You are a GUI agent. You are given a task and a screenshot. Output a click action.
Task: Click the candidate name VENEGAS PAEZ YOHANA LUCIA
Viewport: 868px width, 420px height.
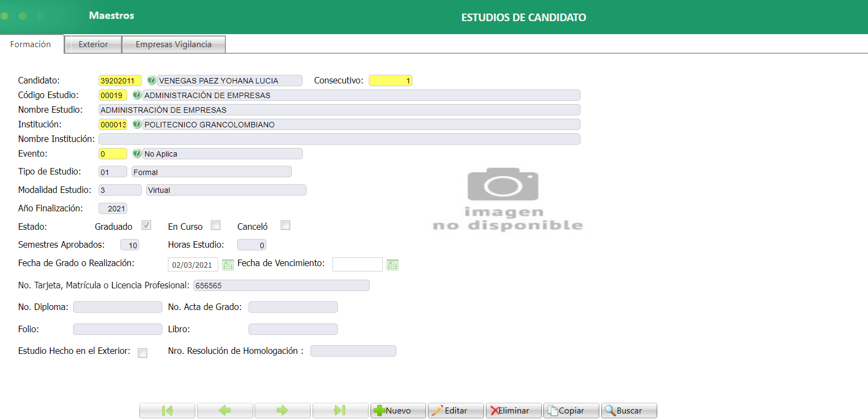tap(219, 81)
